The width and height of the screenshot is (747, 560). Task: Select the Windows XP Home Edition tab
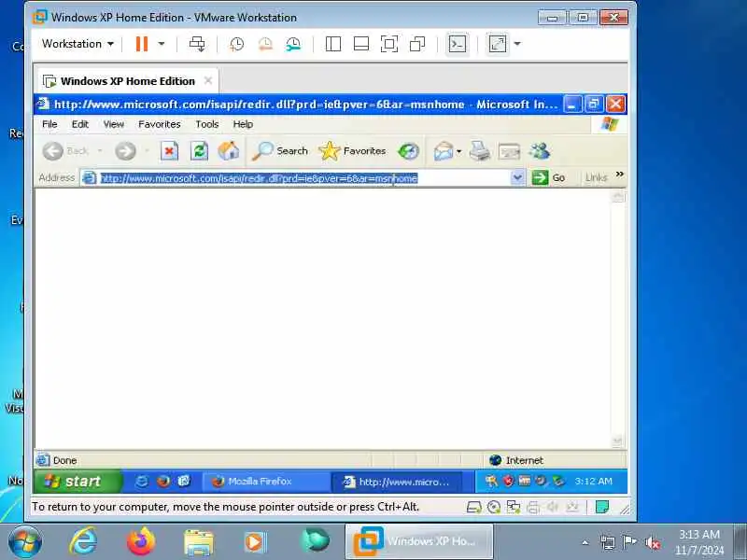[x=127, y=81]
